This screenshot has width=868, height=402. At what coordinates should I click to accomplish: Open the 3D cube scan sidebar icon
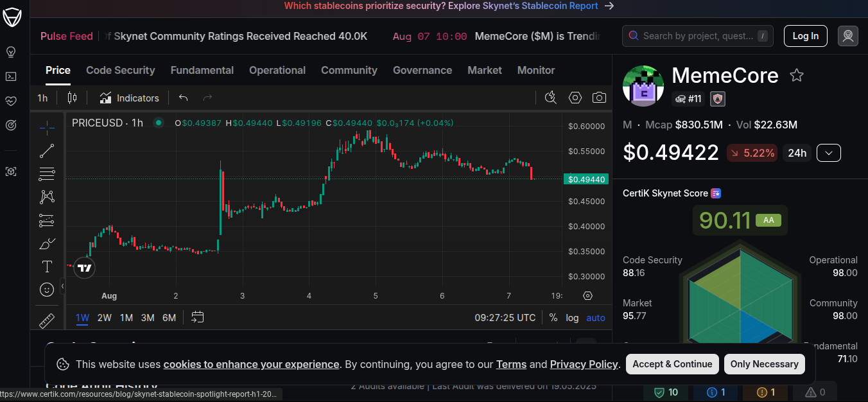point(11,171)
